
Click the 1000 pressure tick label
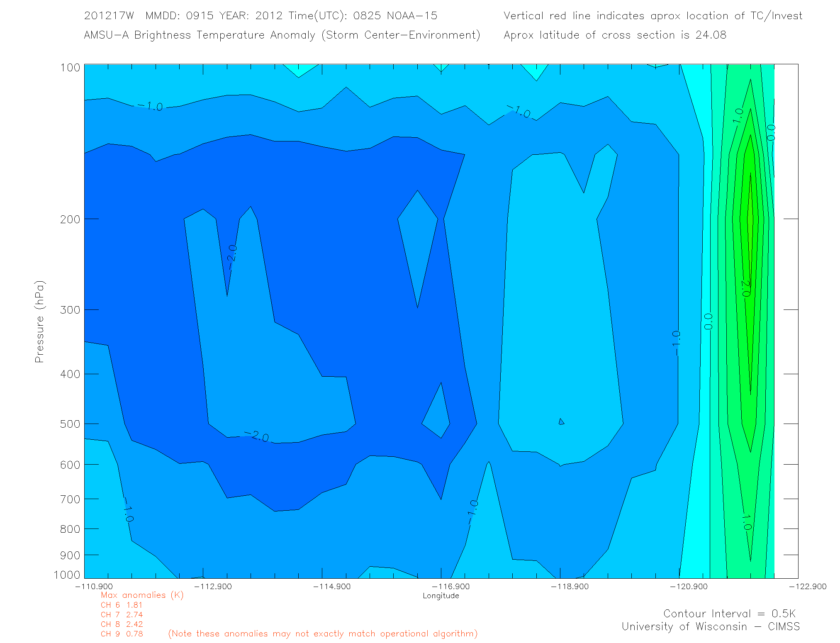67,575
